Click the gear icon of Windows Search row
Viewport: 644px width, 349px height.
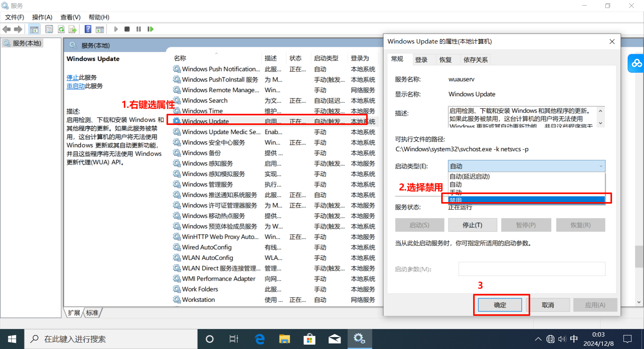(176, 100)
